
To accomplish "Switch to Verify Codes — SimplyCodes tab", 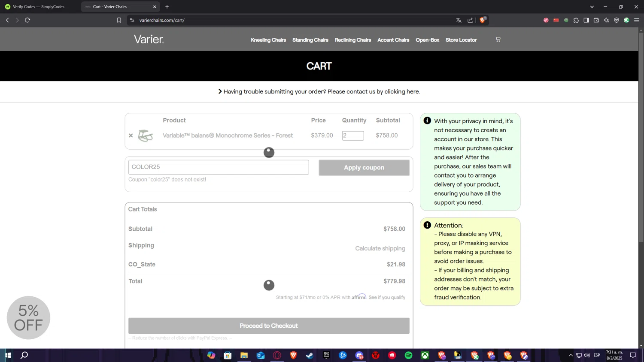I will pos(39,7).
